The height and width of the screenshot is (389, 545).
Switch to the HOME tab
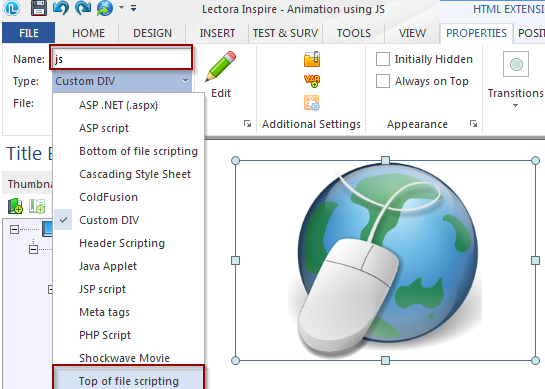pos(88,33)
